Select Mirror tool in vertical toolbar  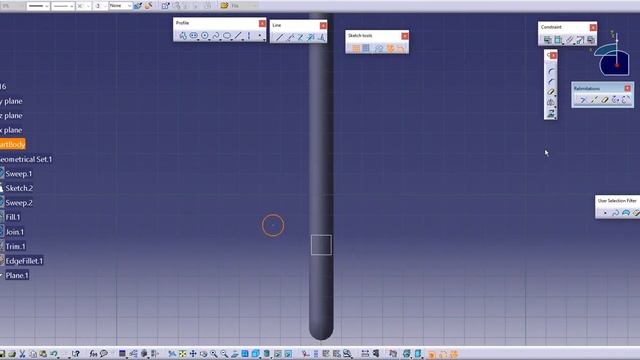(551, 102)
